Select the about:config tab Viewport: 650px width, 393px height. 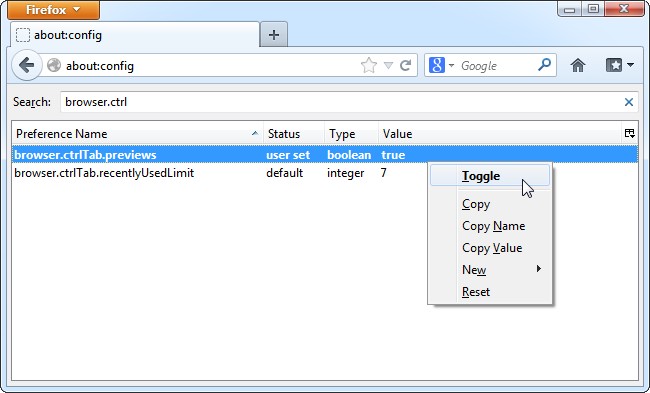pos(135,35)
